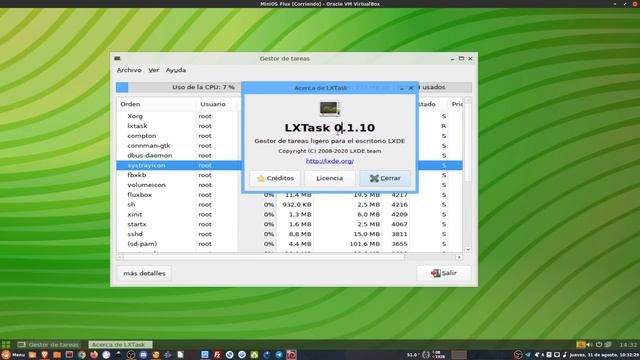
Task: Click the green show-desktop grid icon
Action: point(6,344)
